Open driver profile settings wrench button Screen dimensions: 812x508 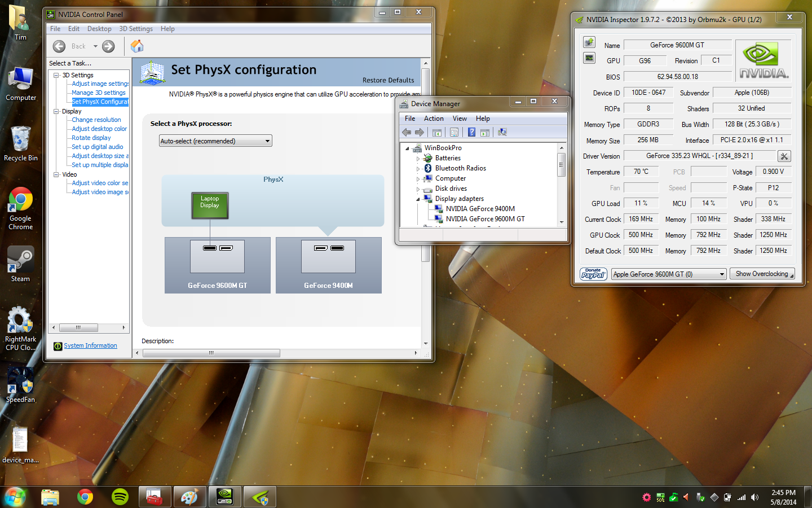pyautogui.click(x=784, y=156)
